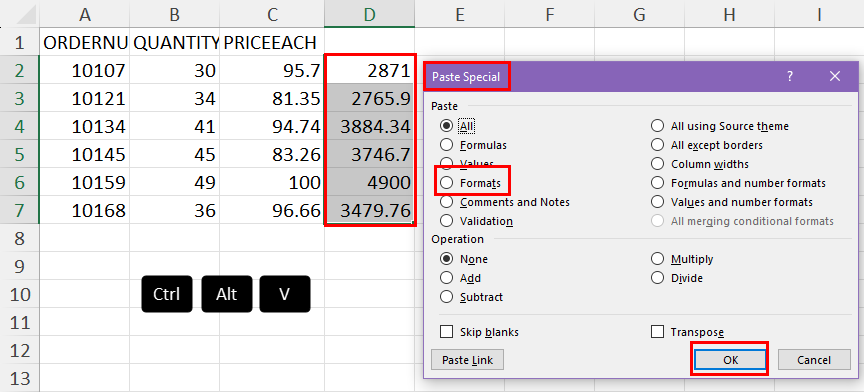Select price cell 83.26

click(272, 154)
